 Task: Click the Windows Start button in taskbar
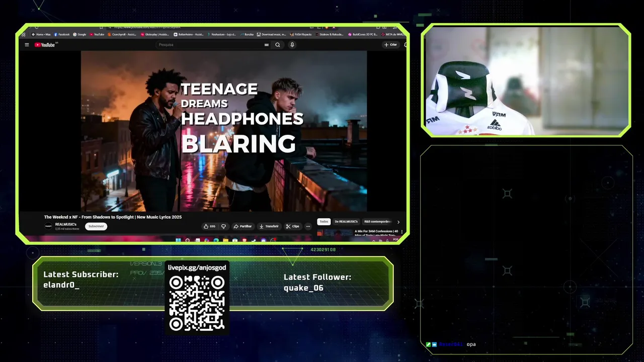[178, 240]
